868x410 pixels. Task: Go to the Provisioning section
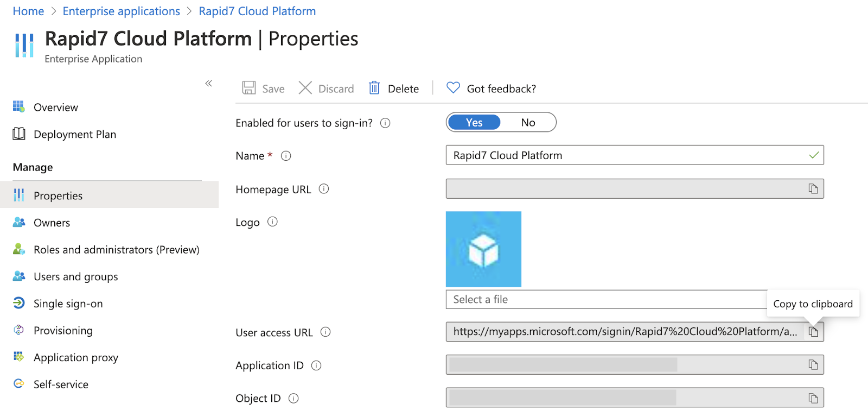coord(63,331)
